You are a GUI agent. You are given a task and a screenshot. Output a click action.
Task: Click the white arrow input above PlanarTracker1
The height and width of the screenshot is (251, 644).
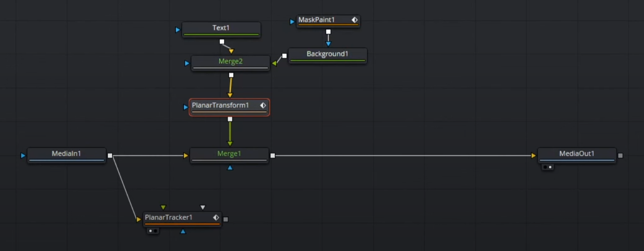point(203,208)
